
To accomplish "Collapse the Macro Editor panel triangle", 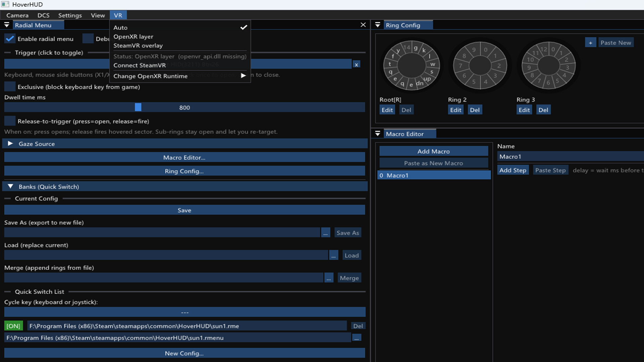I will pyautogui.click(x=378, y=134).
